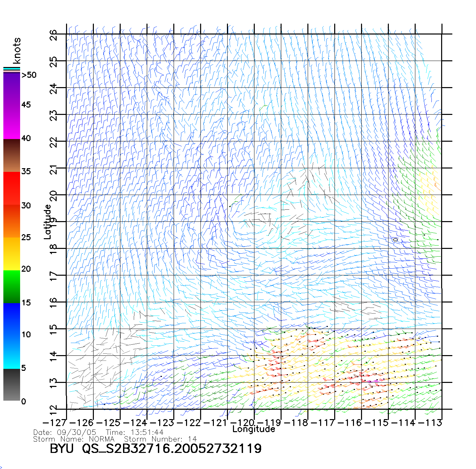Click the purple band below >50

12,89
